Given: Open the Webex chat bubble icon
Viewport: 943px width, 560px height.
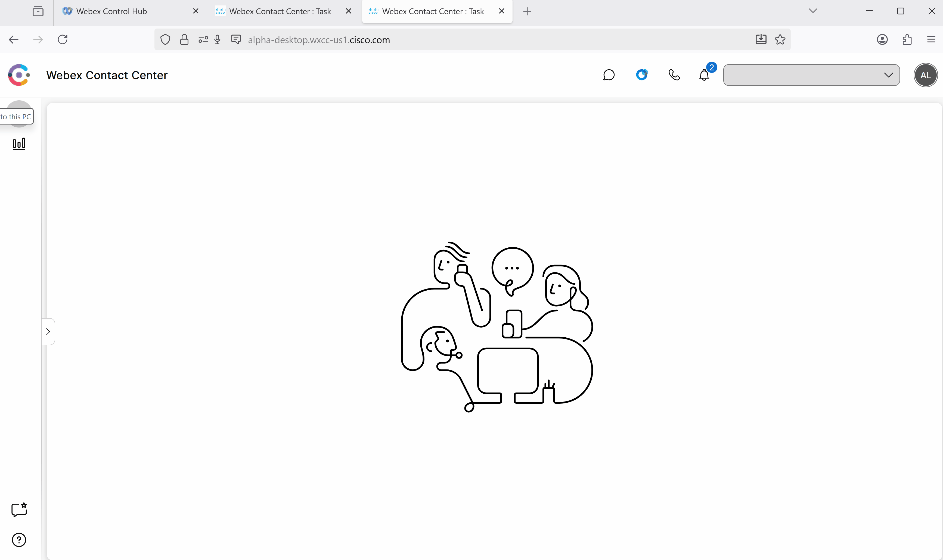Looking at the screenshot, I should click(x=609, y=75).
